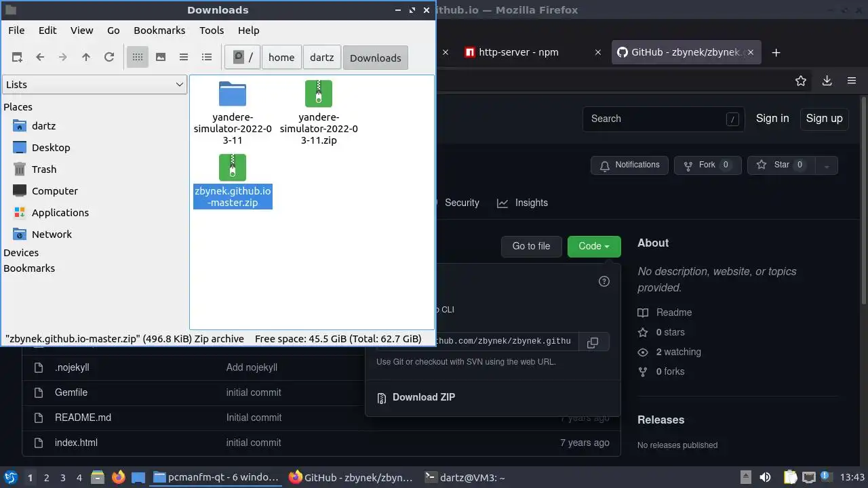Viewport: 868px width, 488px height.
Task: Open a new Firefox tab
Action: pyautogui.click(x=776, y=52)
